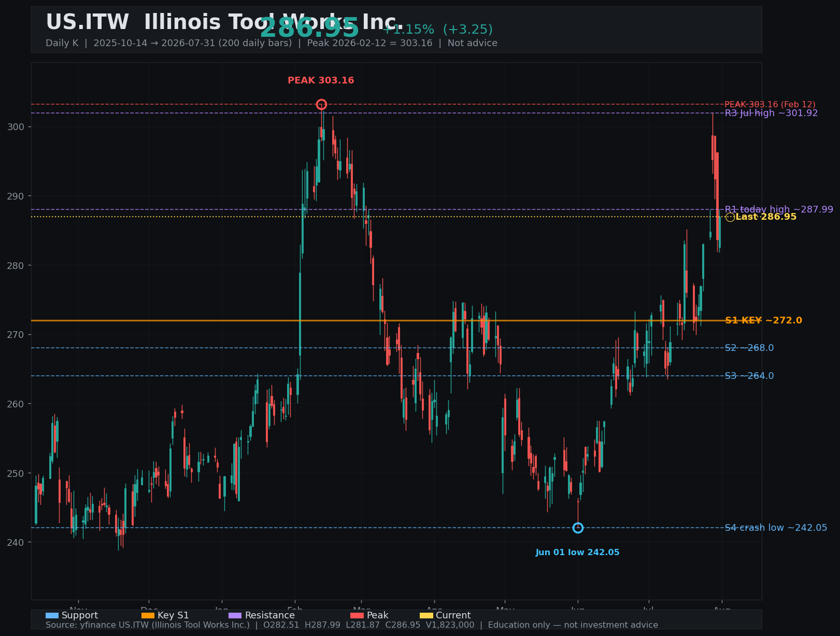Click the "S4 crash low ~242.05" label
The height and width of the screenshot is (636, 840).
coord(776,528)
